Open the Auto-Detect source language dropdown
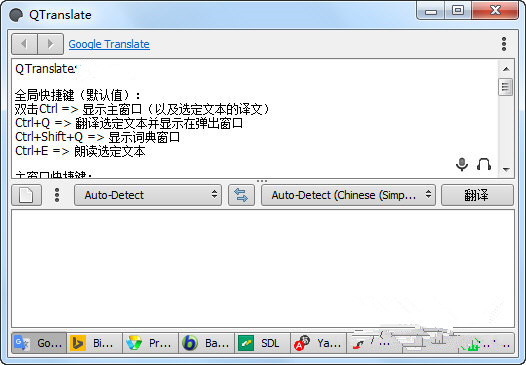The height and width of the screenshot is (365, 526). coord(148,195)
